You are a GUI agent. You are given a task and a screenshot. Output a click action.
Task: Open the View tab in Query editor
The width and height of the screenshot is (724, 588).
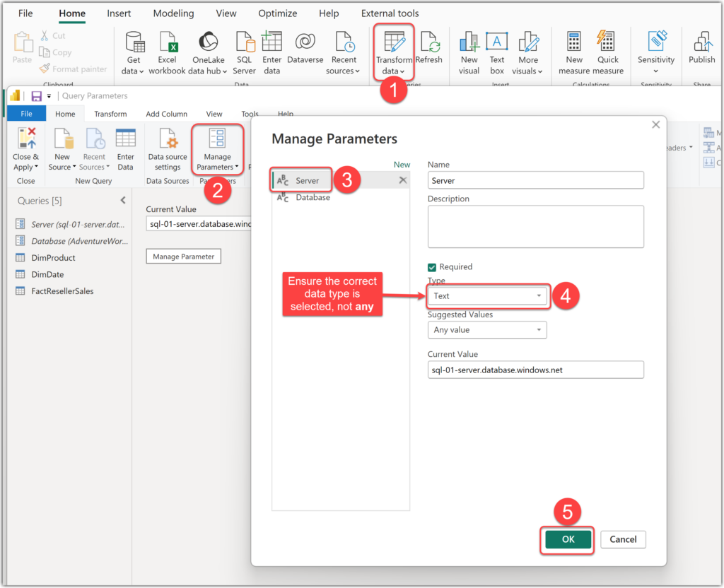click(214, 114)
